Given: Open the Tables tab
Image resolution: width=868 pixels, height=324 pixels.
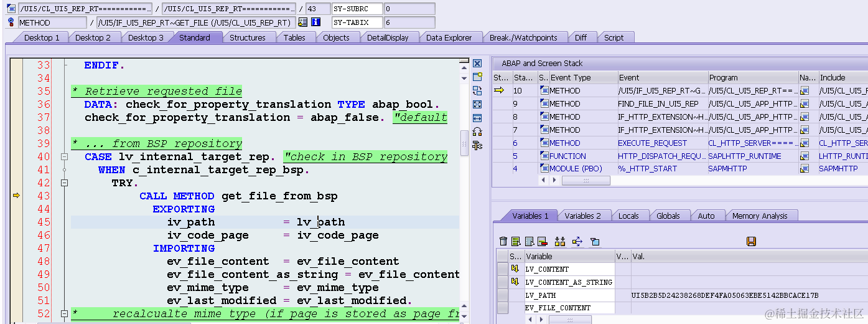Looking at the screenshot, I should (x=294, y=37).
